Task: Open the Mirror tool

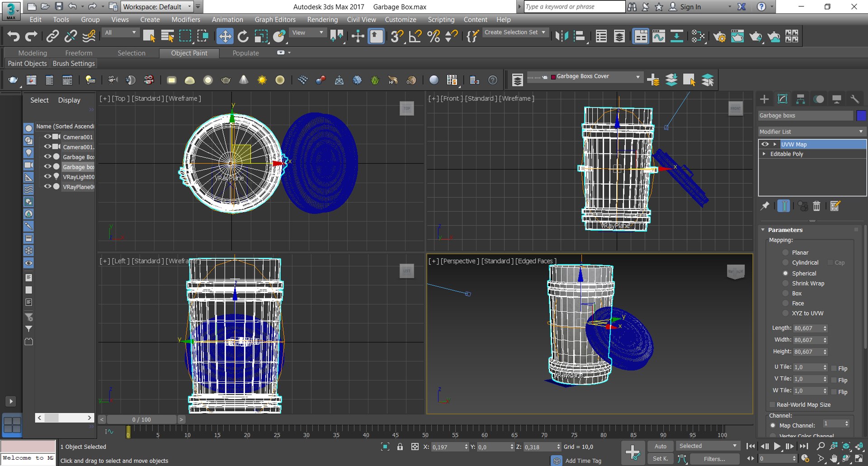Action: pyautogui.click(x=561, y=36)
